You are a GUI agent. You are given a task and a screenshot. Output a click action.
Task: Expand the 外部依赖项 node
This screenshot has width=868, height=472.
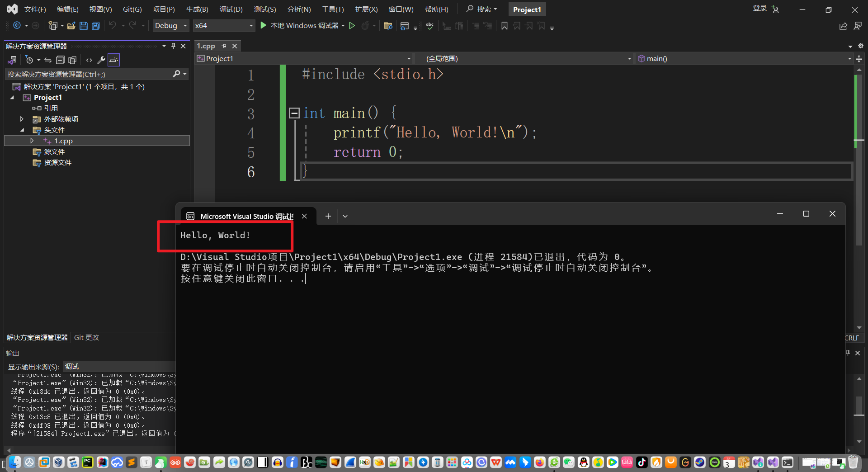(x=21, y=119)
